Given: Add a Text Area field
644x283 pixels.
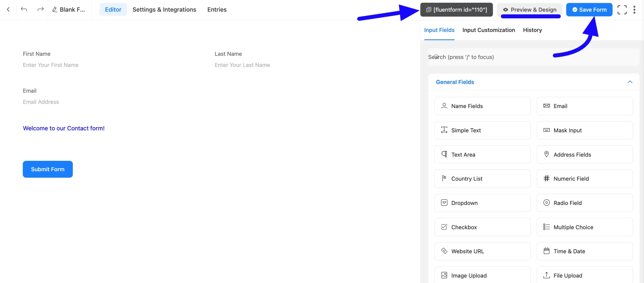Looking at the screenshot, I should coord(482,154).
